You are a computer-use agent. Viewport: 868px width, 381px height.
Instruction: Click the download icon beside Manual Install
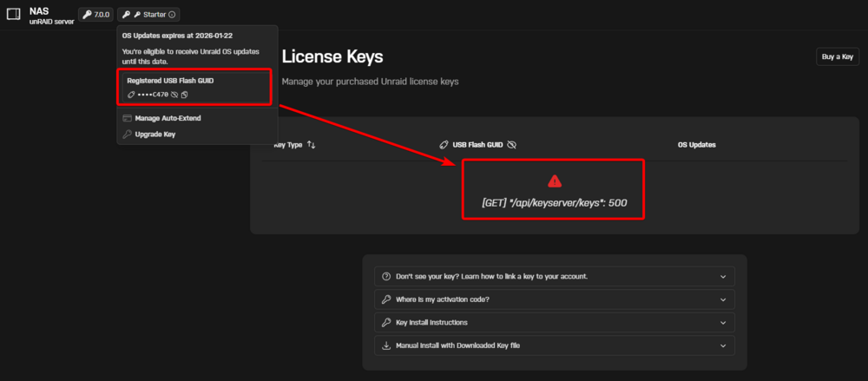tap(386, 345)
